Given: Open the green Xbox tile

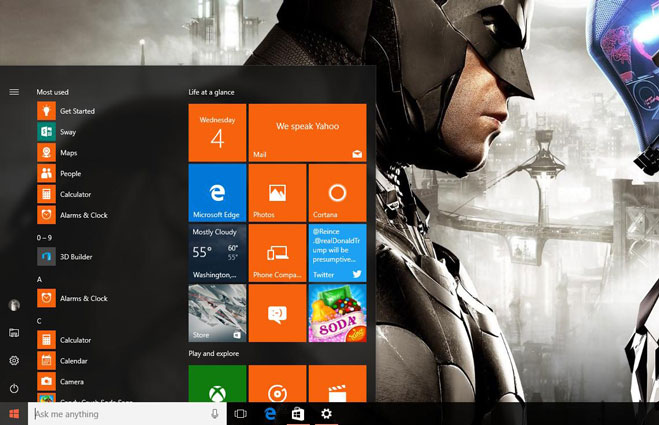Looking at the screenshot, I should pos(217,383).
